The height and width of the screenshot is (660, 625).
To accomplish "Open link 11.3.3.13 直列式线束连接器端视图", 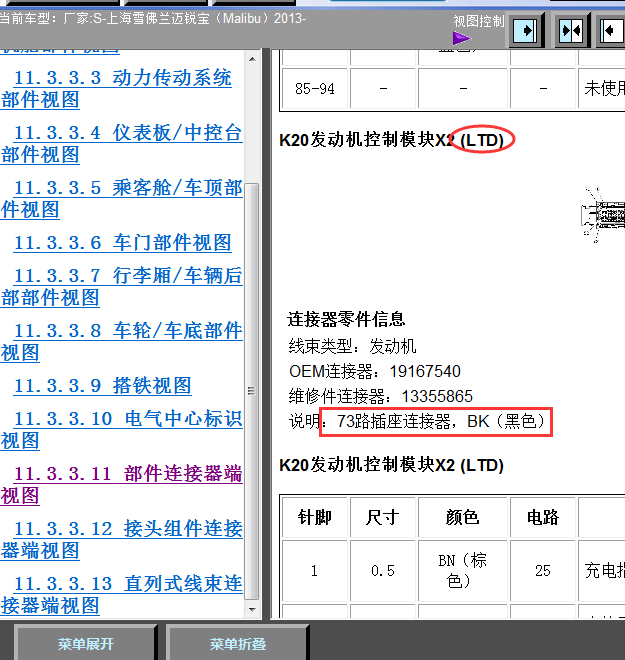I will pyautogui.click(x=122, y=594).
